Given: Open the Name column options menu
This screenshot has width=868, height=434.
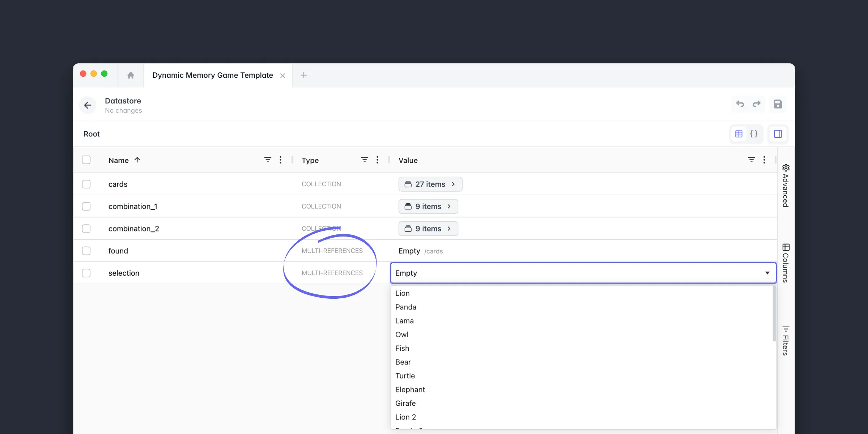Looking at the screenshot, I should pyautogui.click(x=280, y=160).
